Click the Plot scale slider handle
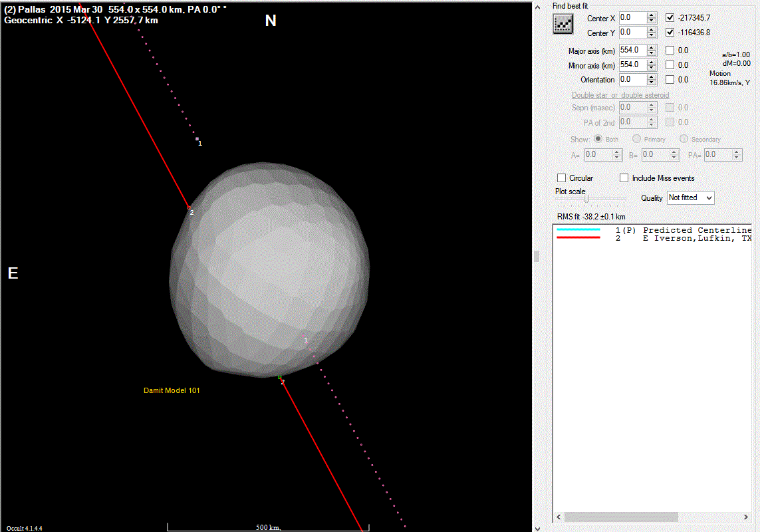This screenshot has width=760, height=532. pos(586,198)
